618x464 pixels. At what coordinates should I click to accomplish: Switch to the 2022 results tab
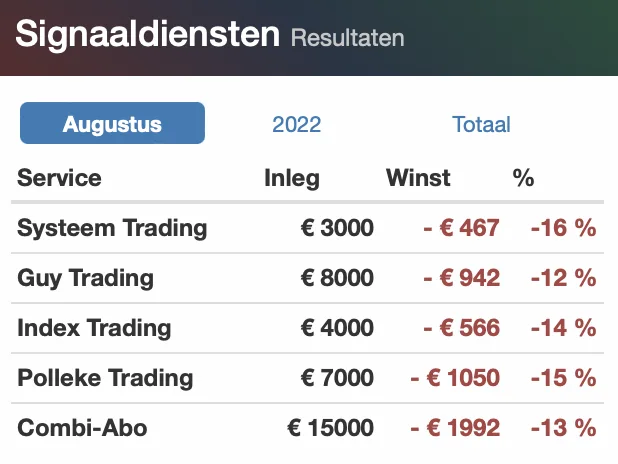[296, 125]
